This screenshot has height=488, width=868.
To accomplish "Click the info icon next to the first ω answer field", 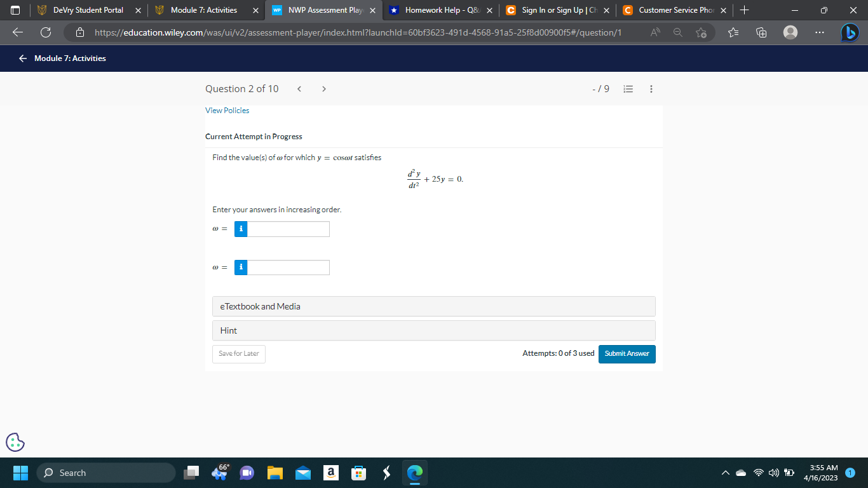I will pos(240,229).
